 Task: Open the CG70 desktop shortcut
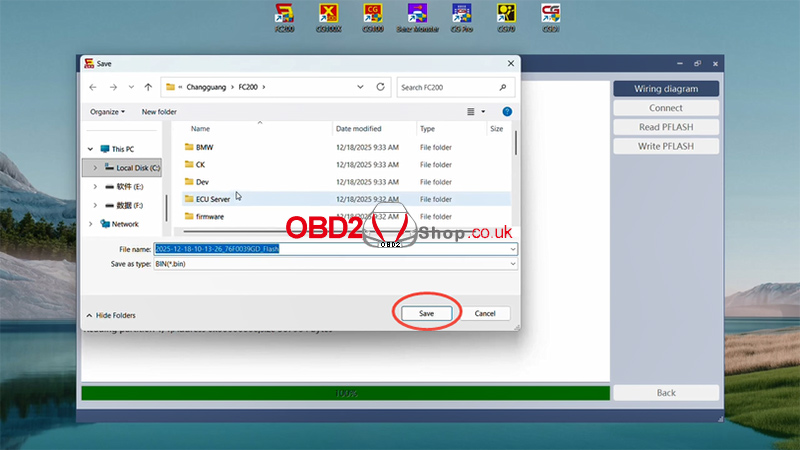point(506,15)
